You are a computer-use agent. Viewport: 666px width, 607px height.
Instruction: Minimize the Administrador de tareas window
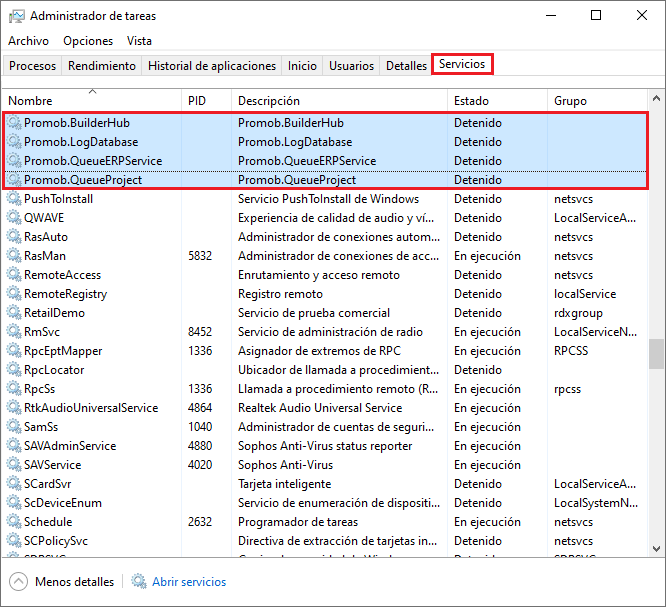[x=551, y=16]
